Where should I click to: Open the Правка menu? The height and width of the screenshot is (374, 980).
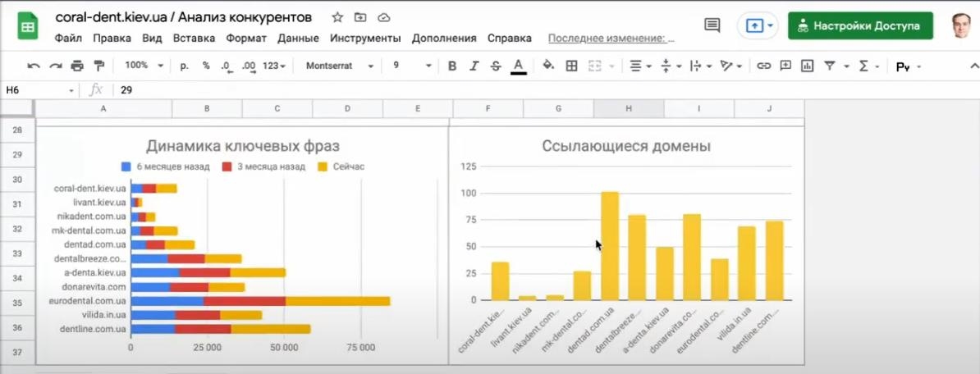[x=112, y=38]
